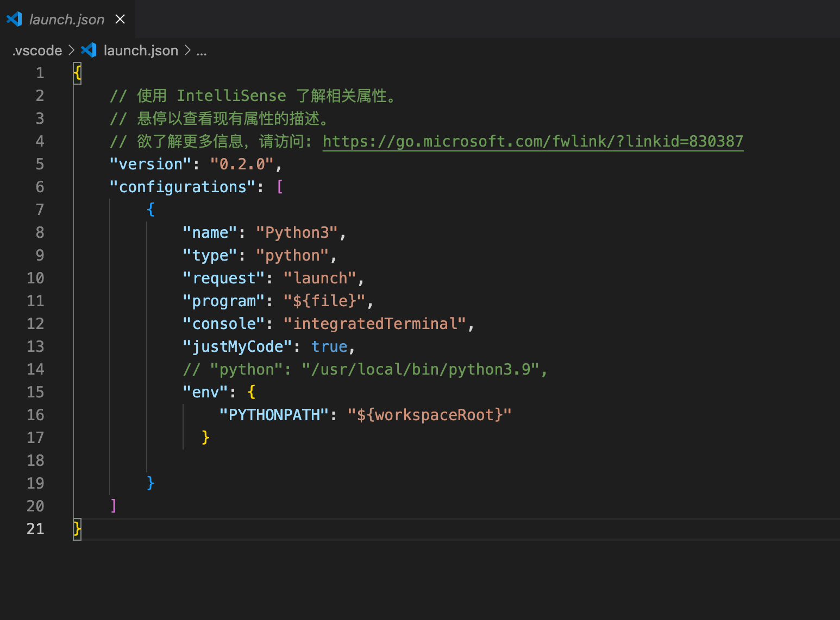This screenshot has width=840, height=620.
Task: Expand the ellipsis breadcrumb item
Action: click(202, 50)
